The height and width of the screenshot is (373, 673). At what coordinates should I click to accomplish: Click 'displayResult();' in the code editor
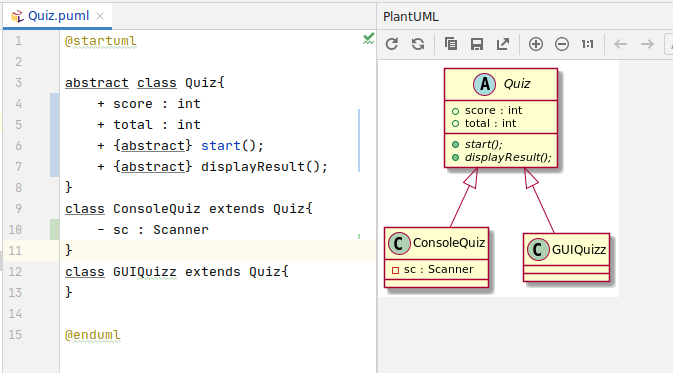264,167
